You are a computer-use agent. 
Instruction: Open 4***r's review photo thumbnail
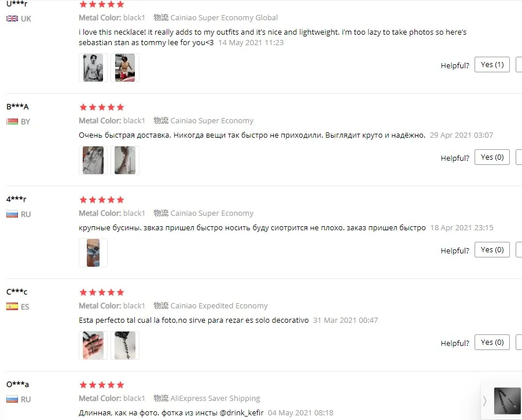click(x=93, y=253)
